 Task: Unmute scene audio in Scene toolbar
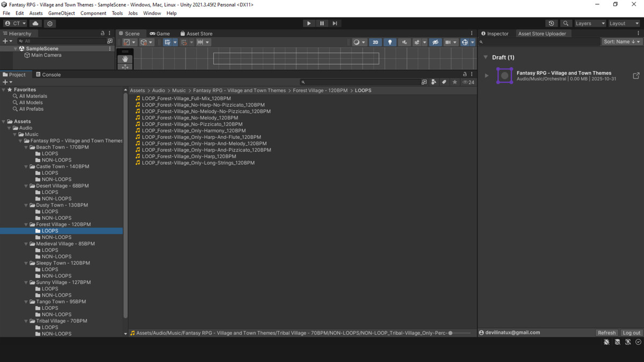tap(404, 42)
